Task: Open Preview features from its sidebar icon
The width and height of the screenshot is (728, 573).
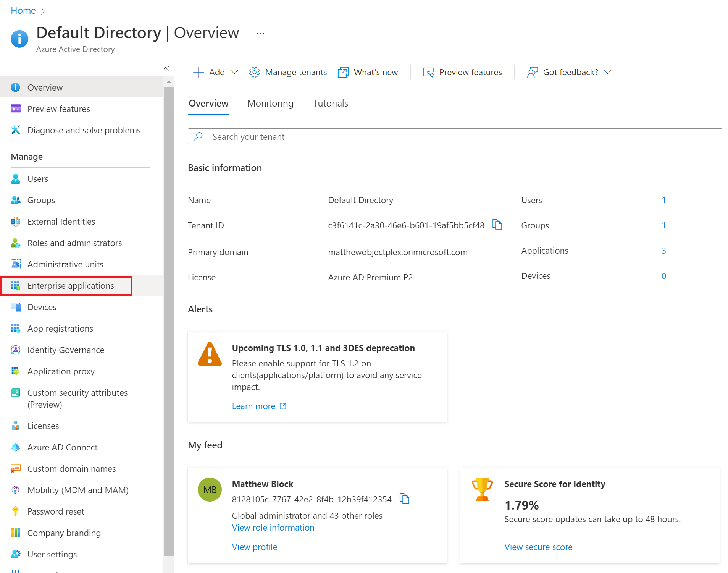Action: 16,109
